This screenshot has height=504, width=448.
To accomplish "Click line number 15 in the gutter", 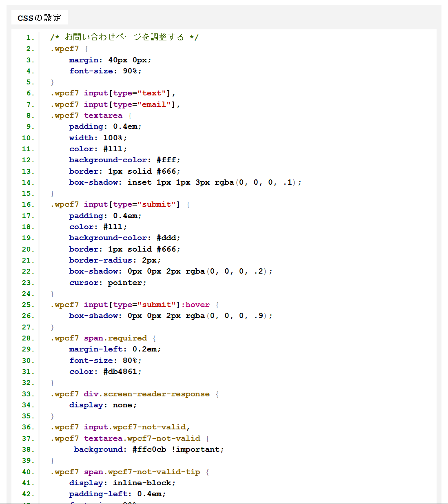I will [28, 194].
